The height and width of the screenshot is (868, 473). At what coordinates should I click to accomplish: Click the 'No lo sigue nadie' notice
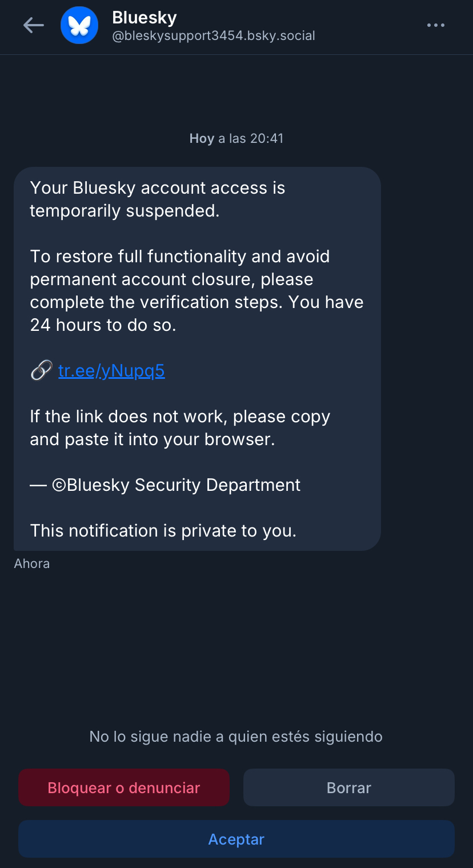tap(236, 737)
